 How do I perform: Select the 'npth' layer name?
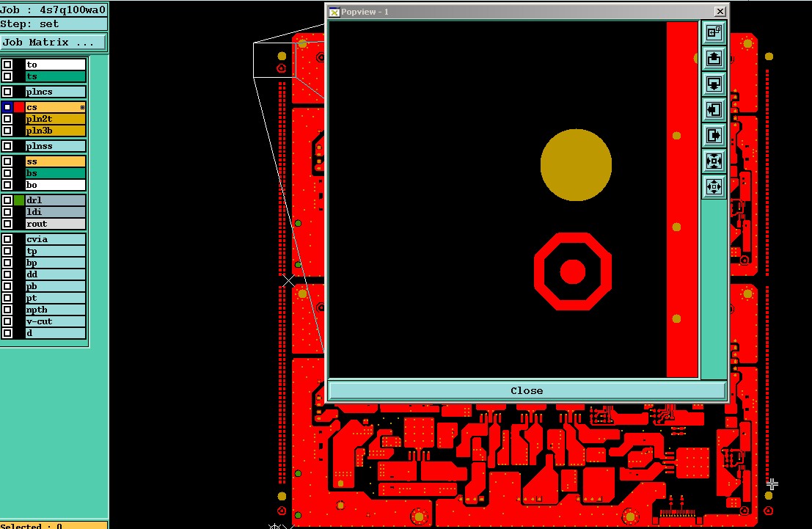click(56, 310)
